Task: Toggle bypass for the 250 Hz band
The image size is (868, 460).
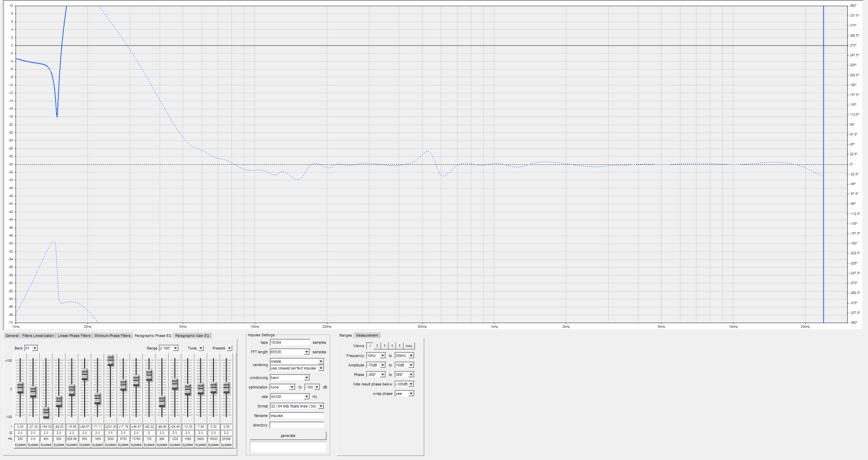Action: point(20,445)
